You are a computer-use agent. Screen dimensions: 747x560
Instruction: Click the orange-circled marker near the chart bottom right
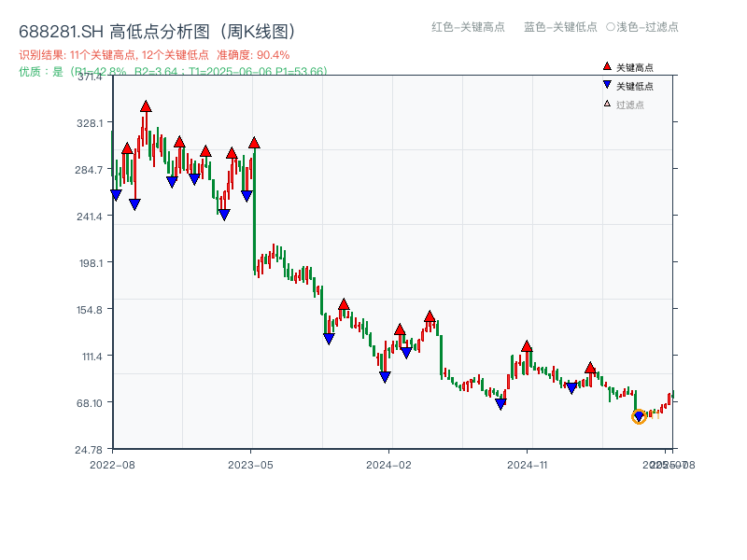[641, 417]
